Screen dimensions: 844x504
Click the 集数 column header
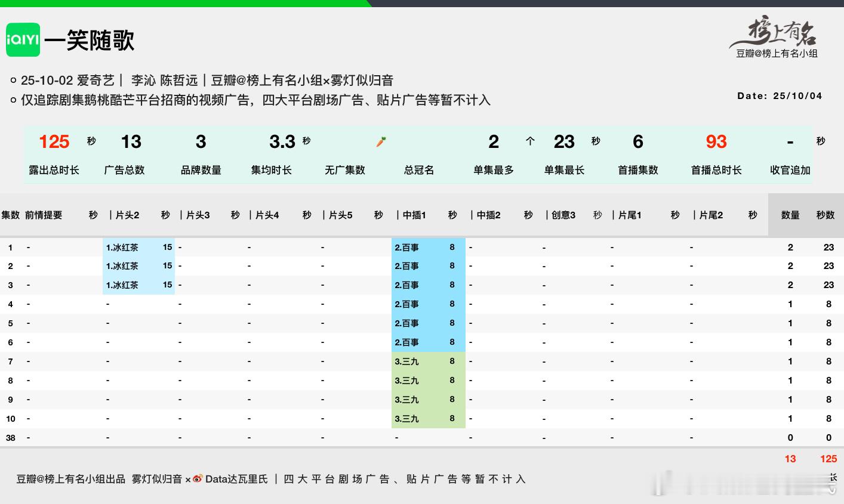point(11,215)
